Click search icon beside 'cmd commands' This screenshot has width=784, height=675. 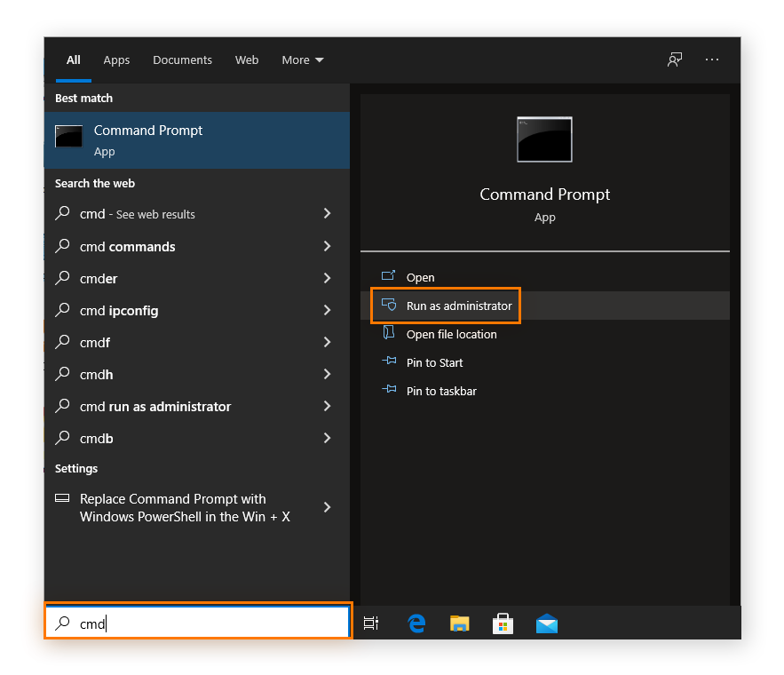(62, 245)
